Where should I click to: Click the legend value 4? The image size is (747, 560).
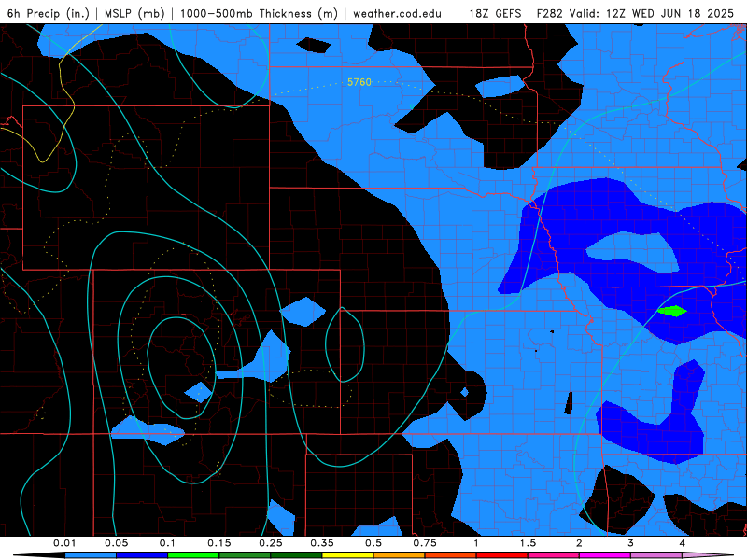pyautogui.click(x=682, y=543)
